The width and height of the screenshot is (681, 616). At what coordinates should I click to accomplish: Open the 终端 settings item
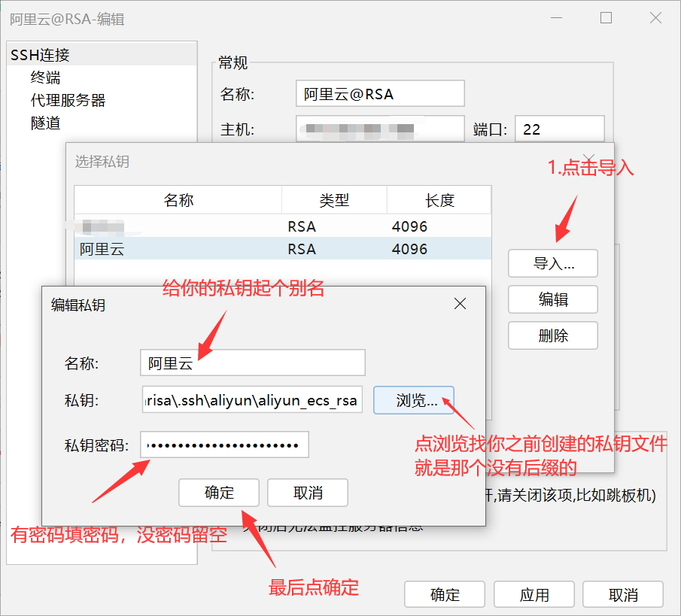(45, 77)
